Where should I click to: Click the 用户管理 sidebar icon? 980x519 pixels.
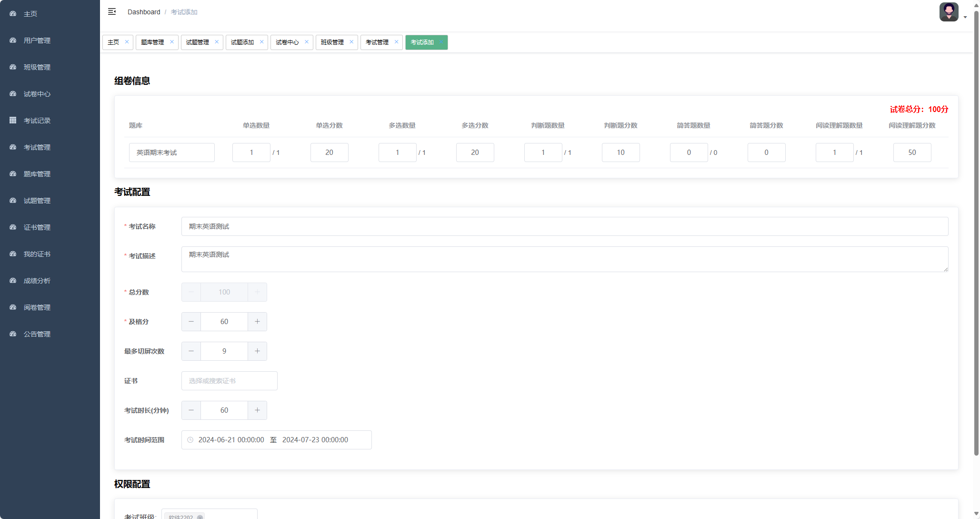point(13,41)
